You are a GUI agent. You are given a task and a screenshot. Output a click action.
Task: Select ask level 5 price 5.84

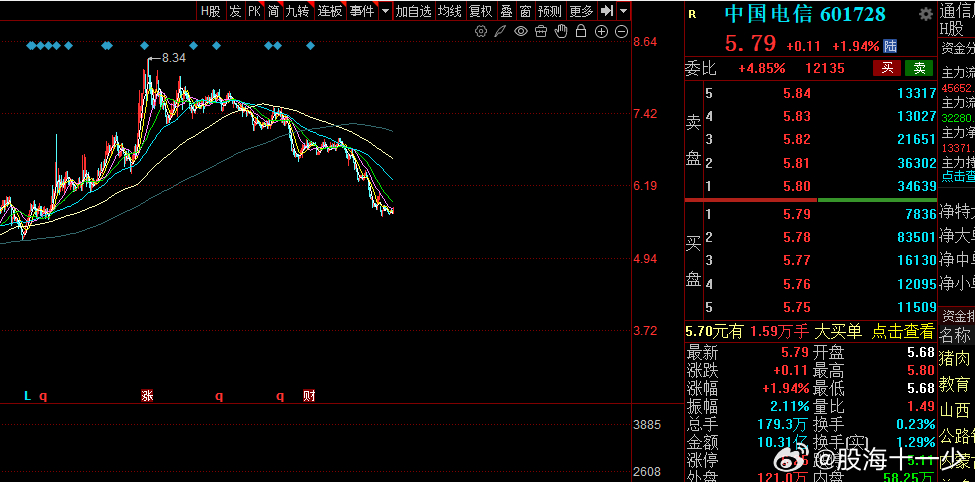click(x=798, y=93)
